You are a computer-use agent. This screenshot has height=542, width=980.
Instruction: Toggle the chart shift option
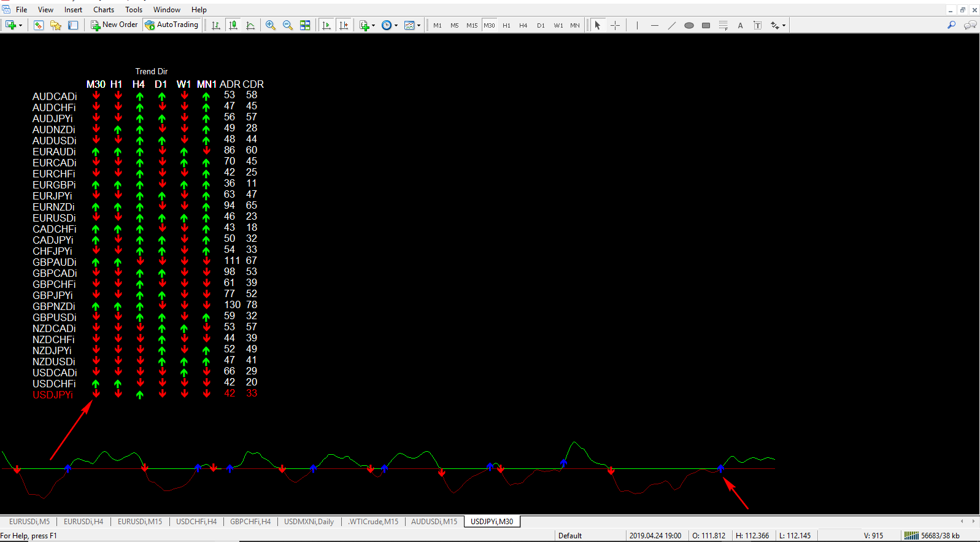pos(344,25)
